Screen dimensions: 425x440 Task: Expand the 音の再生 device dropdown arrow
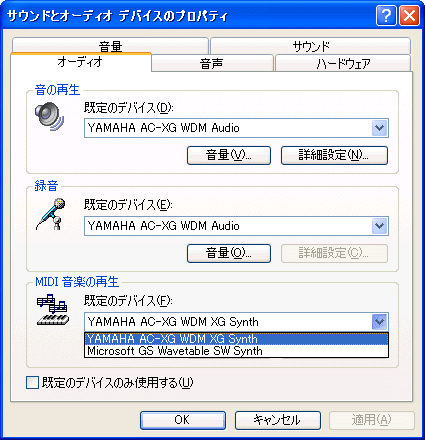(x=380, y=128)
